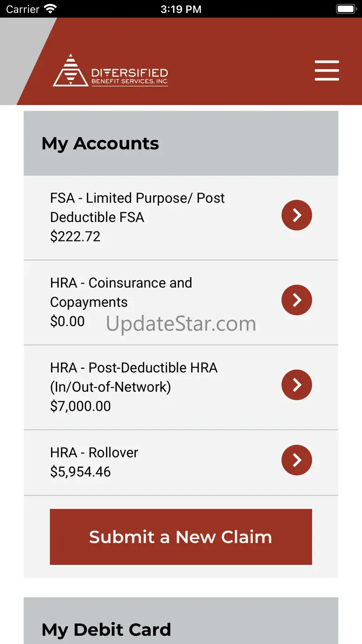This screenshot has width=362, height=644.
Task: Tap arrow for HRA Coinsurance and Copayments
Action: coord(297,300)
